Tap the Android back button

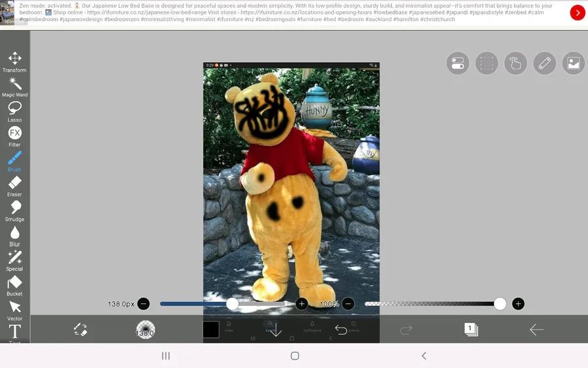pyautogui.click(x=424, y=356)
